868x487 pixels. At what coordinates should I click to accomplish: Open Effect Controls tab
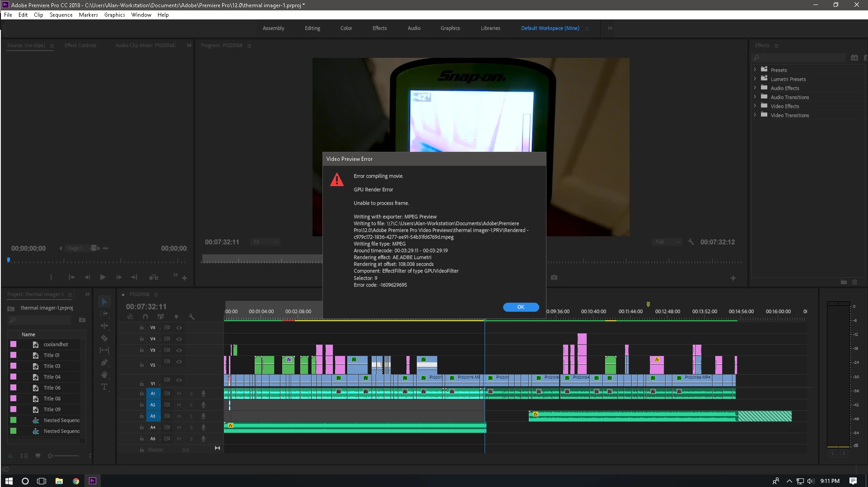(80, 45)
